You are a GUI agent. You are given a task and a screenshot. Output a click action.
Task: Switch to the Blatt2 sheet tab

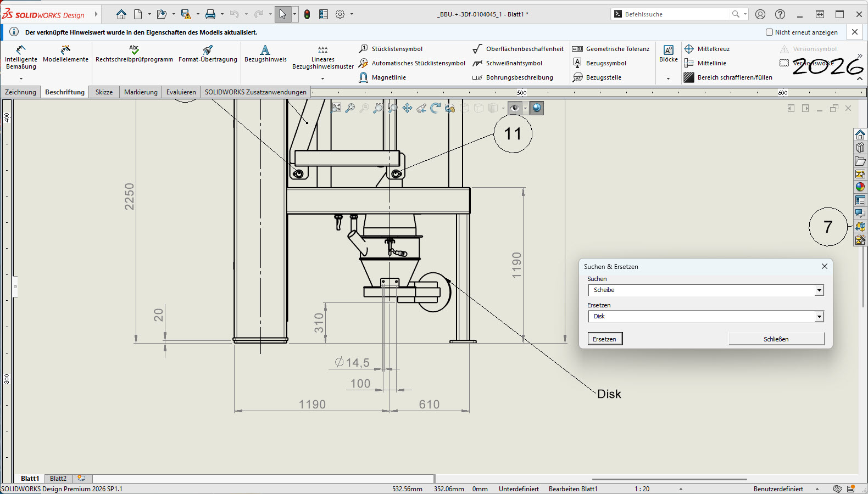[x=58, y=479]
